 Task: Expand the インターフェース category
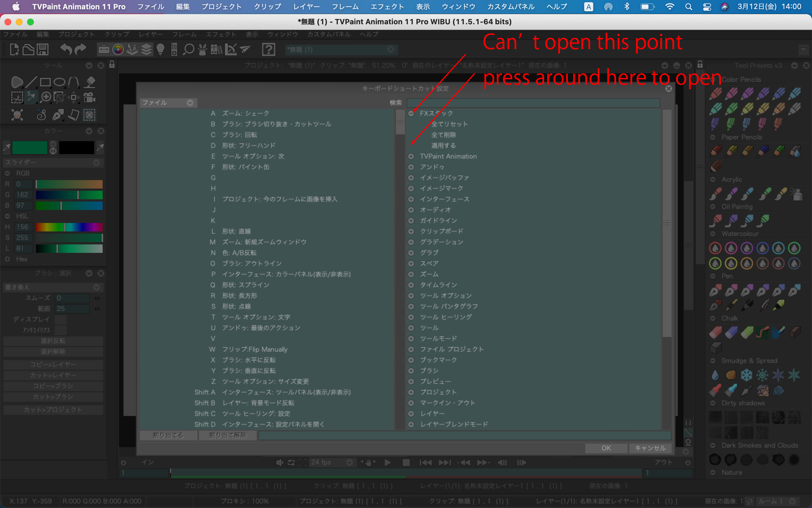pyautogui.click(x=411, y=199)
